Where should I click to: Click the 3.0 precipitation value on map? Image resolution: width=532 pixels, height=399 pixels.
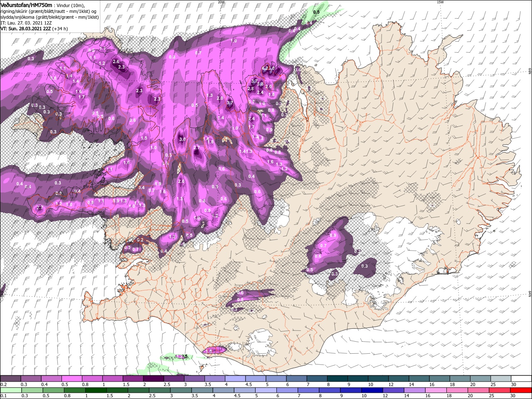pyautogui.click(x=182, y=139)
